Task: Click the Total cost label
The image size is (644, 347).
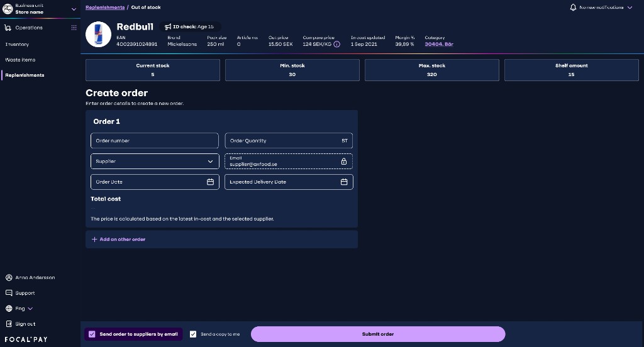Action: pos(106,199)
